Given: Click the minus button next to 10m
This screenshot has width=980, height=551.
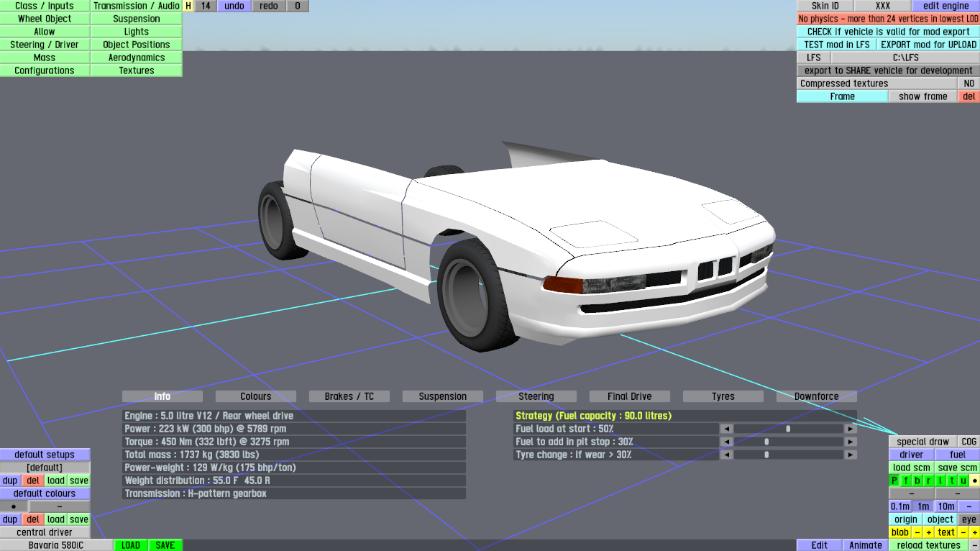Looking at the screenshot, I should (969, 506).
